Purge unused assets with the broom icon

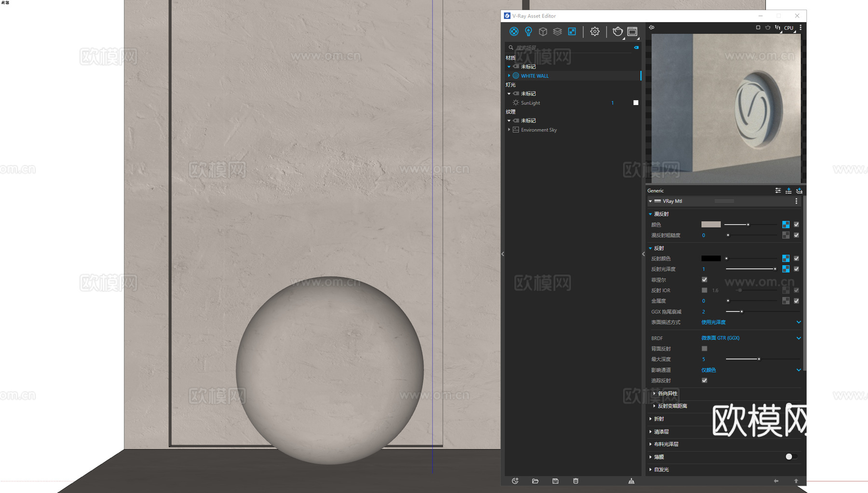click(631, 481)
